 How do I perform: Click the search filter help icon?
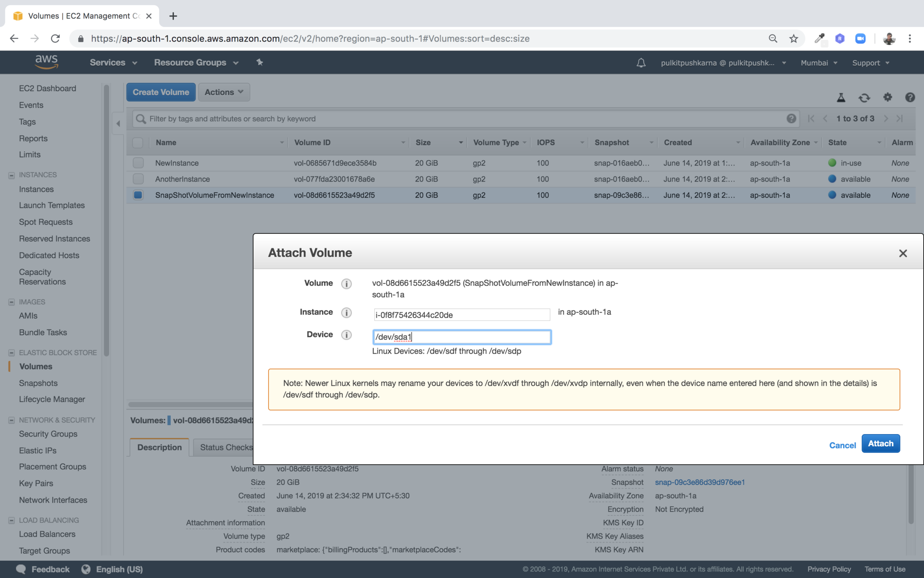(791, 119)
